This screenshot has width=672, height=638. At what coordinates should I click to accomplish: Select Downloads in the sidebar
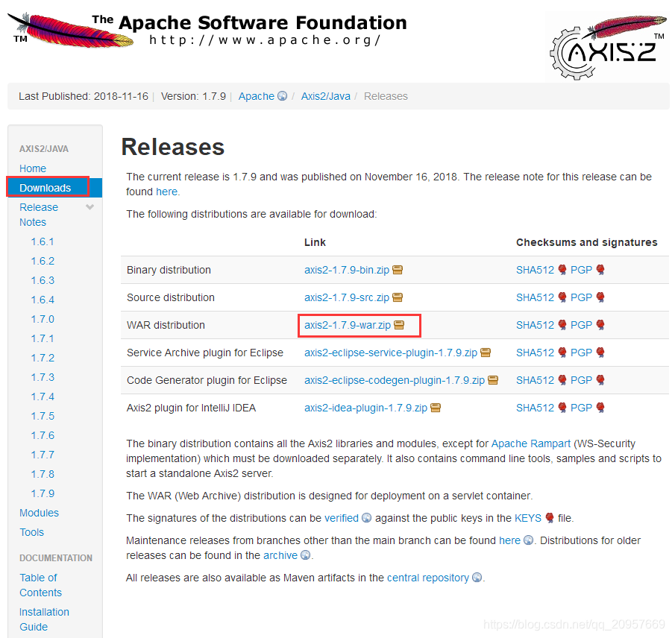(x=54, y=188)
